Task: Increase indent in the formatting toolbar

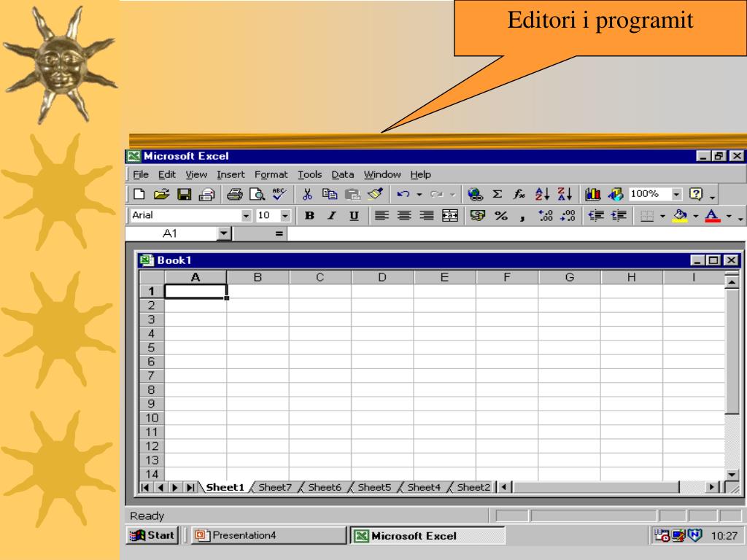Action: tap(619, 216)
